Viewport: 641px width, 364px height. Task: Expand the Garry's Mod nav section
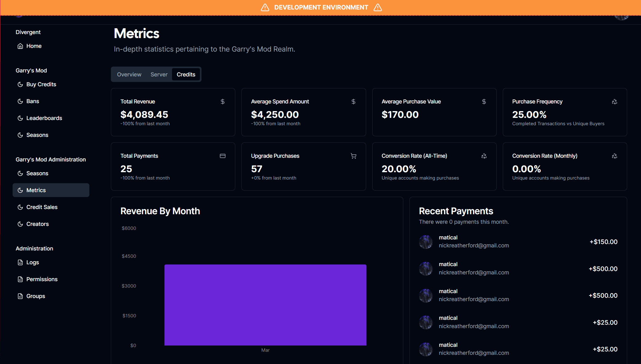click(x=31, y=70)
